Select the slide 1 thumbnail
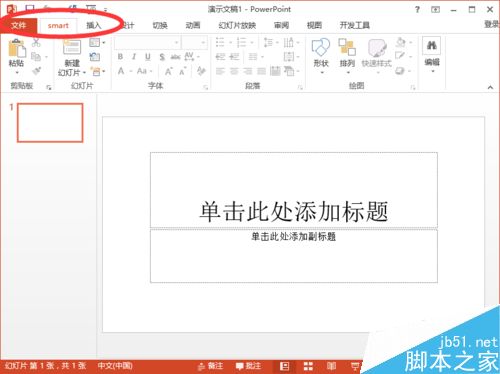This screenshot has width=500, height=374. (x=50, y=123)
